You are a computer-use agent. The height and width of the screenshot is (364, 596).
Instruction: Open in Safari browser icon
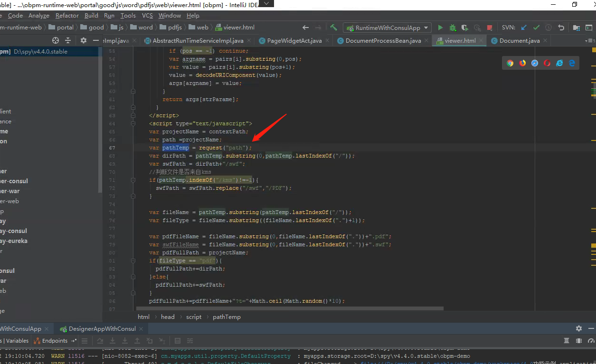coord(535,63)
